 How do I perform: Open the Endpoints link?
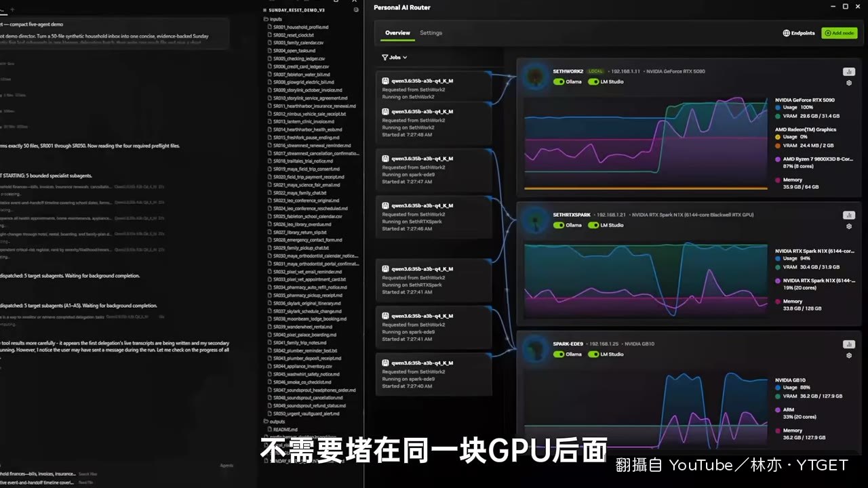click(x=799, y=33)
